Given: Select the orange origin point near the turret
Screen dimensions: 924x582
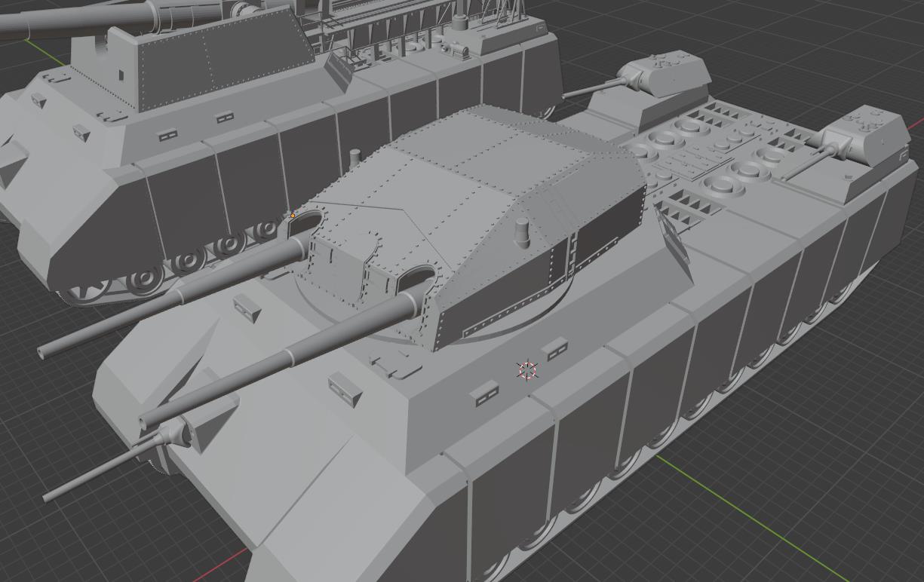Looking at the screenshot, I should coord(293,216).
